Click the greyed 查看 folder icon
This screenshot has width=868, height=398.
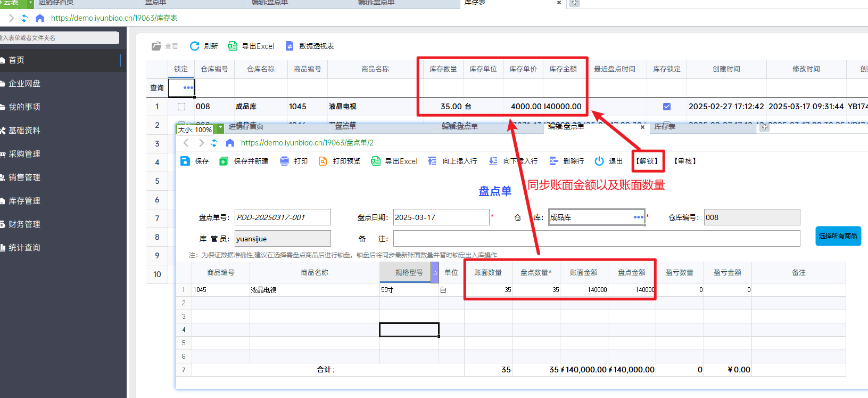(156, 46)
